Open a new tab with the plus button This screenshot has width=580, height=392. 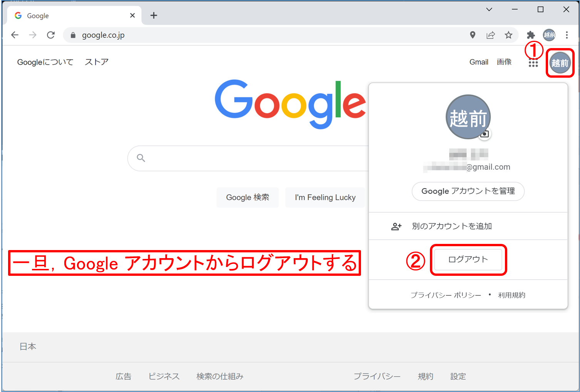154,15
